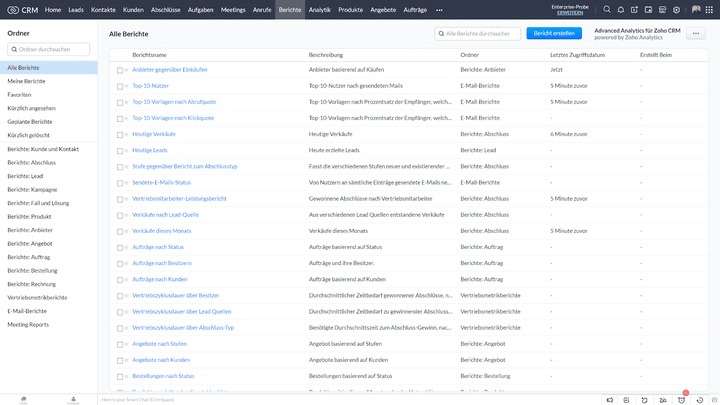Viewport: 720px width, 405px height.
Task: Star the Angebote nach Stufen report
Action: 126,344
